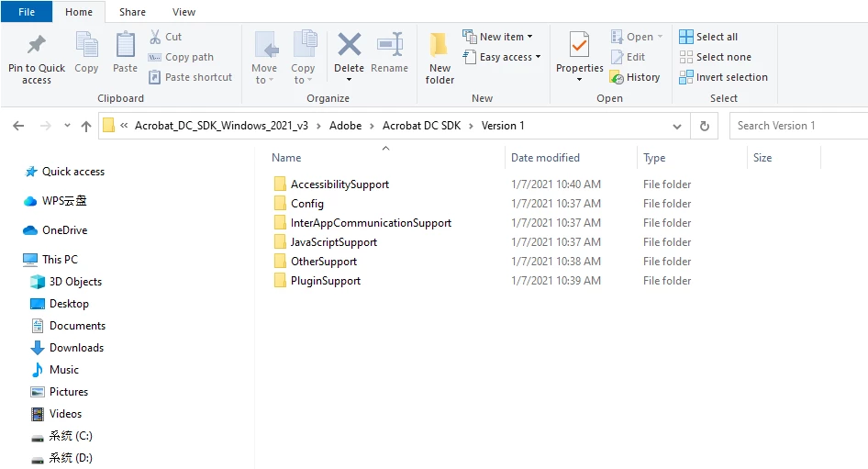Click the Select none icon
This screenshot has width=868, height=469.
point(686,57)
